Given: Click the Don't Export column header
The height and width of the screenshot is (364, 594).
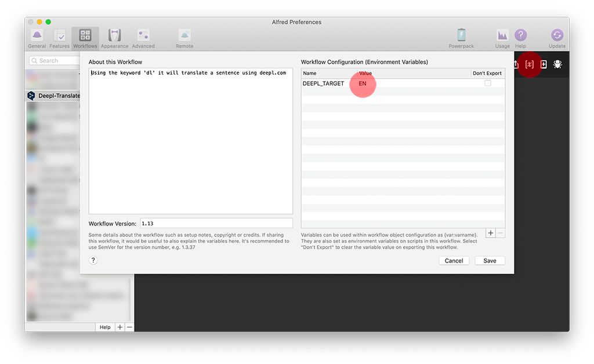Looking at the screenshot, I should pyautogui.click(x=487, y=73).
